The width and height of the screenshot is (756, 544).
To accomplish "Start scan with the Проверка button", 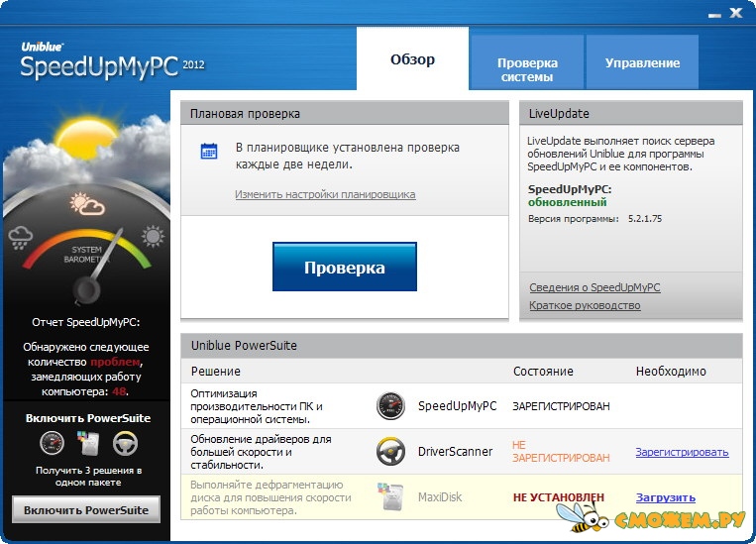I will 344,267.
